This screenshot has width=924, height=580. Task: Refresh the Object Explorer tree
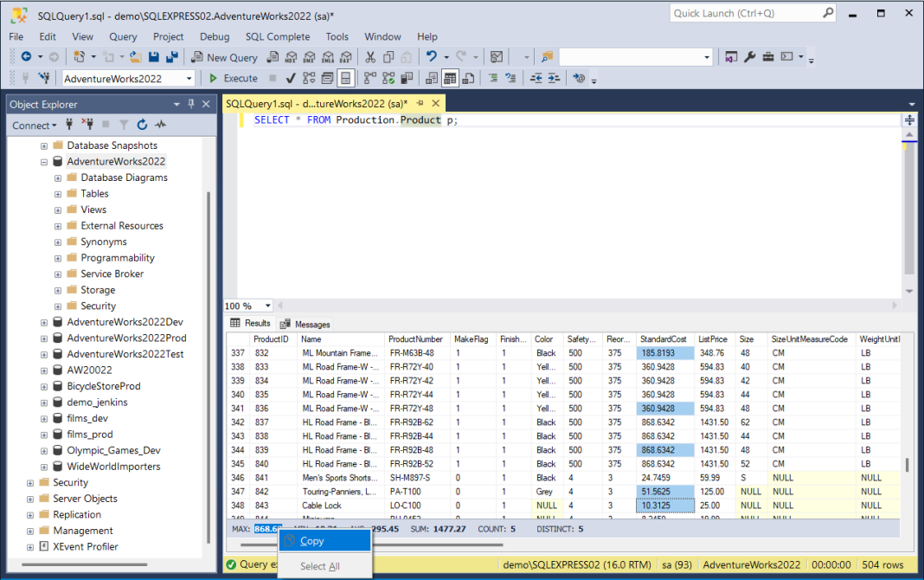click(142, 125)
